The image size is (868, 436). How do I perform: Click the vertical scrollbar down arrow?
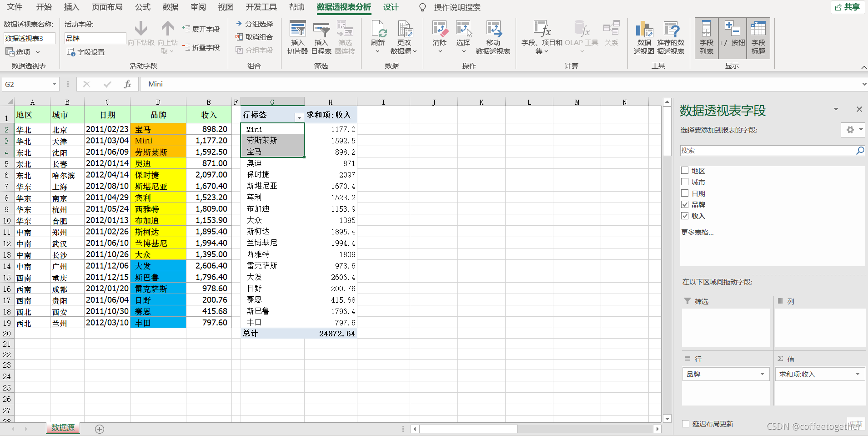667,419
